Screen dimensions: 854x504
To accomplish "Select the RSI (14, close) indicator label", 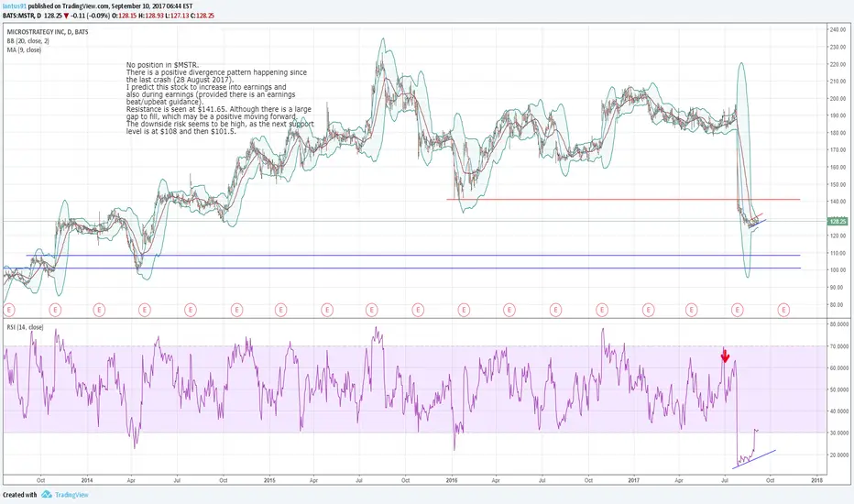I will (x=25, y=327).
